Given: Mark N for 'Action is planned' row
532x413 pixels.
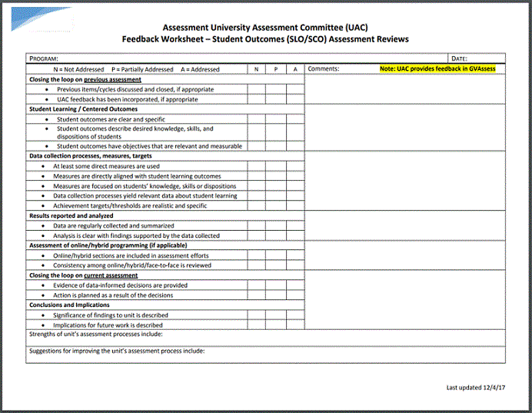Looking at the screenshot, I should coord(257,295).
